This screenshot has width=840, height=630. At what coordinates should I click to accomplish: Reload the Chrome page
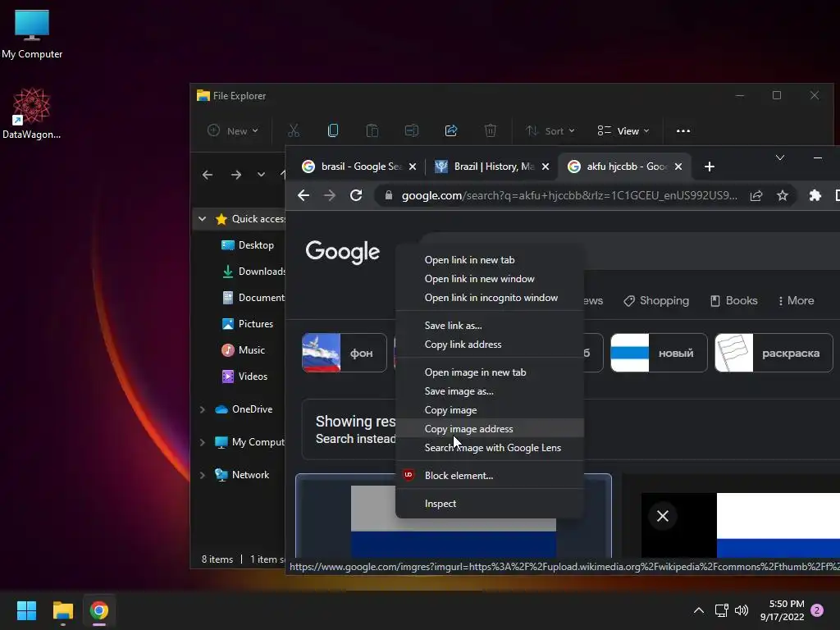coord(356,195)
